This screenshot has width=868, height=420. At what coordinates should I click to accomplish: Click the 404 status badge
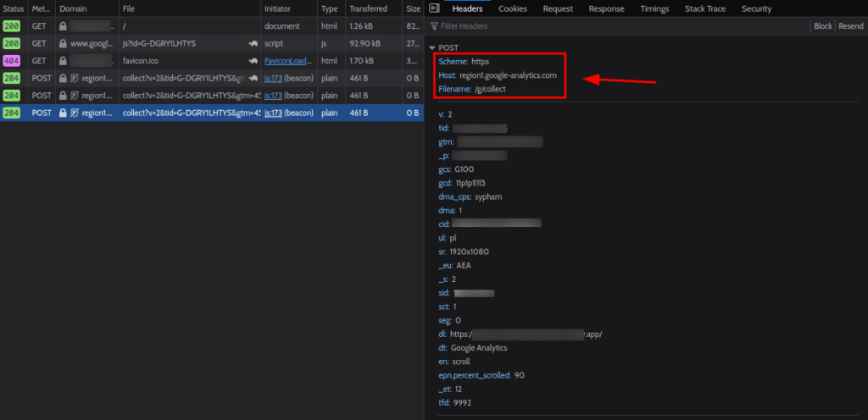(12, 61)
